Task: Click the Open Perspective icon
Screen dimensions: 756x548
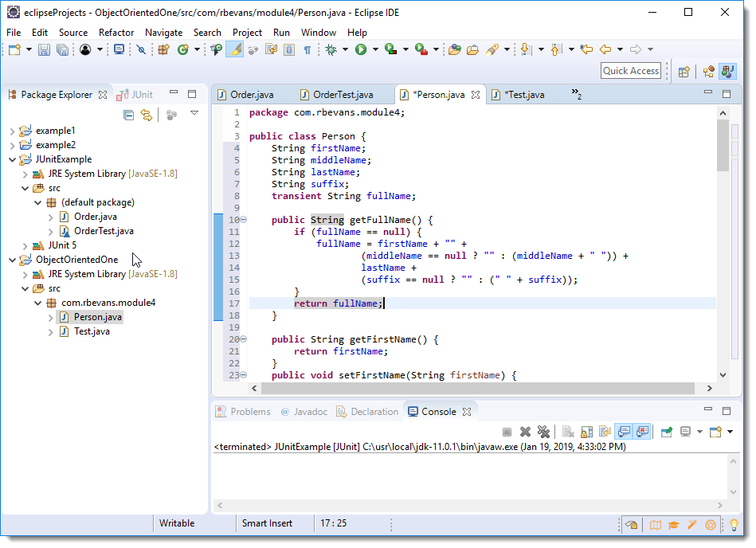Action: pyautogui.click(x=684, y=72)
